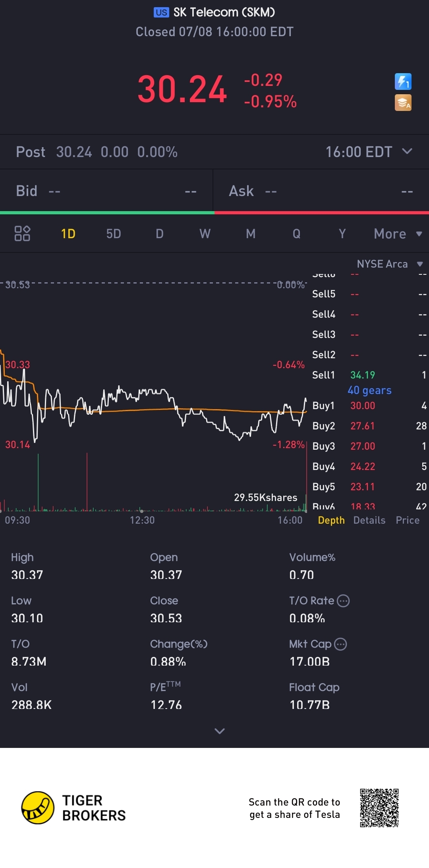The width and height of the screenshot is (429, 868).
Task: Tap the SK Telecom (SKM) title
Action: (x=224, y=12)
